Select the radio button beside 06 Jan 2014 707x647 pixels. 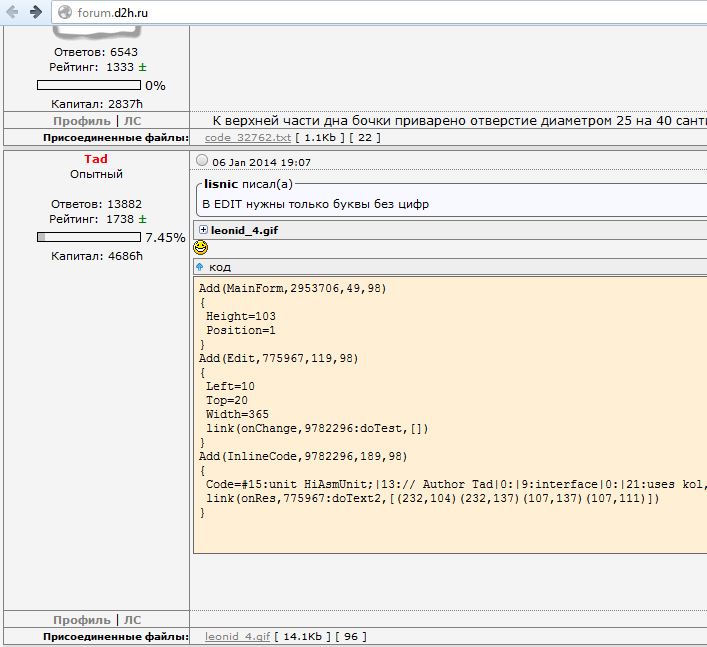[203, 161]
